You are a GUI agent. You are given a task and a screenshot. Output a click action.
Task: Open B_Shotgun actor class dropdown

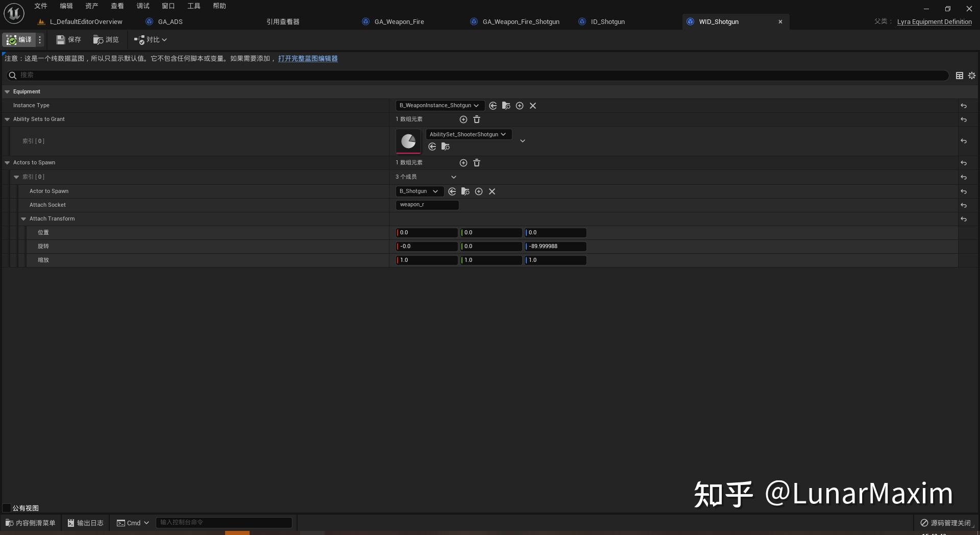click(x=419, y=191)
